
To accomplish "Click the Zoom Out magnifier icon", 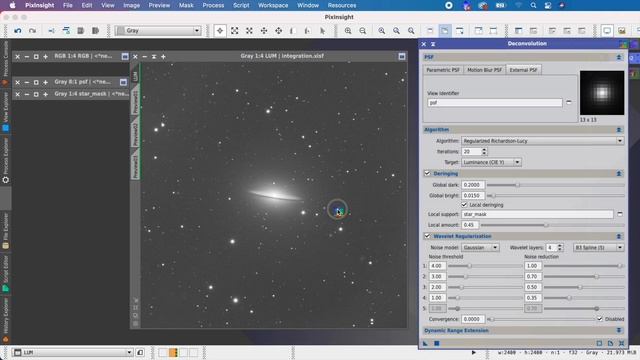I will 362,31.
